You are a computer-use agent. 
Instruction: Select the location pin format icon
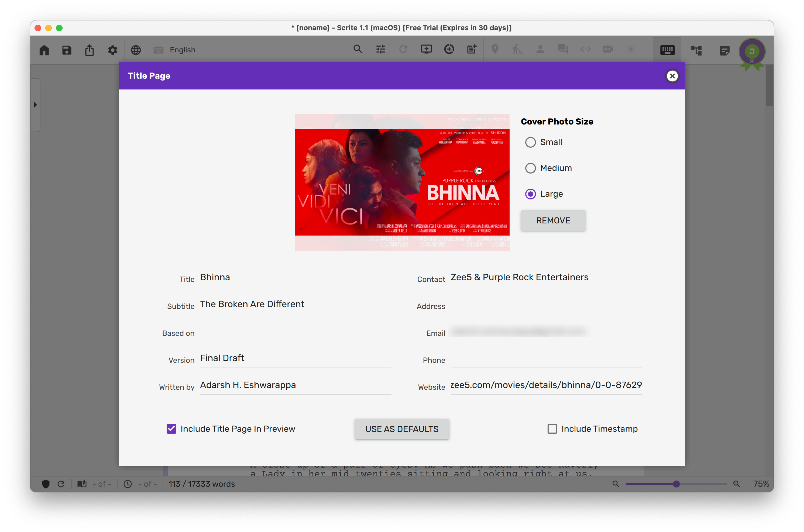point(495,49)
